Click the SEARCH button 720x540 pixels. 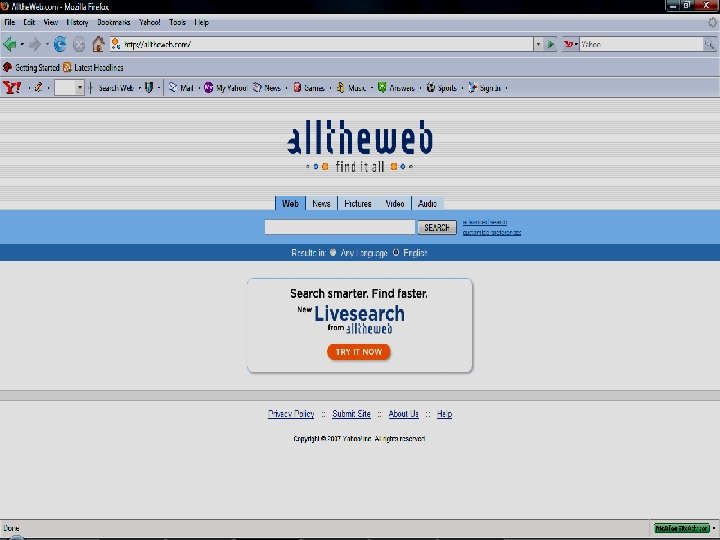click(437, 227)
